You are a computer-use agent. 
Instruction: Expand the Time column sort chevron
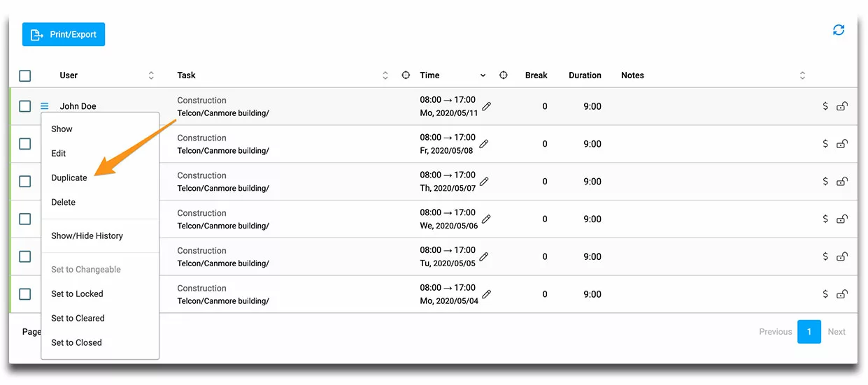click(483, 75)
